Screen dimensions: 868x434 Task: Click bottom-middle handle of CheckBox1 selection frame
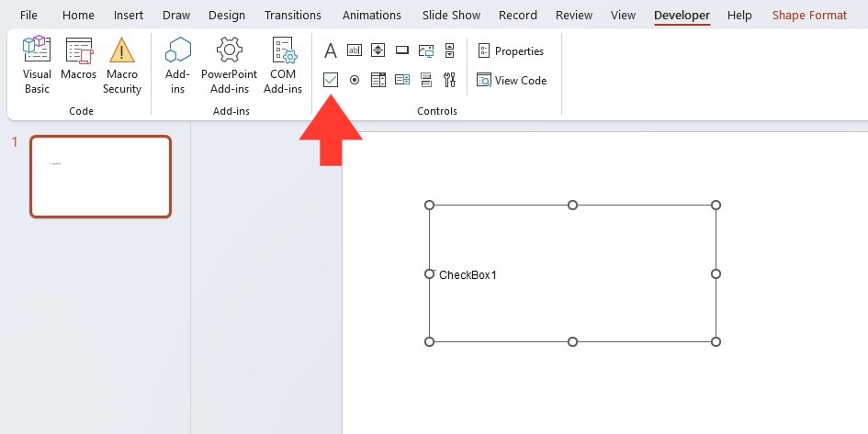tap(572, 341)
